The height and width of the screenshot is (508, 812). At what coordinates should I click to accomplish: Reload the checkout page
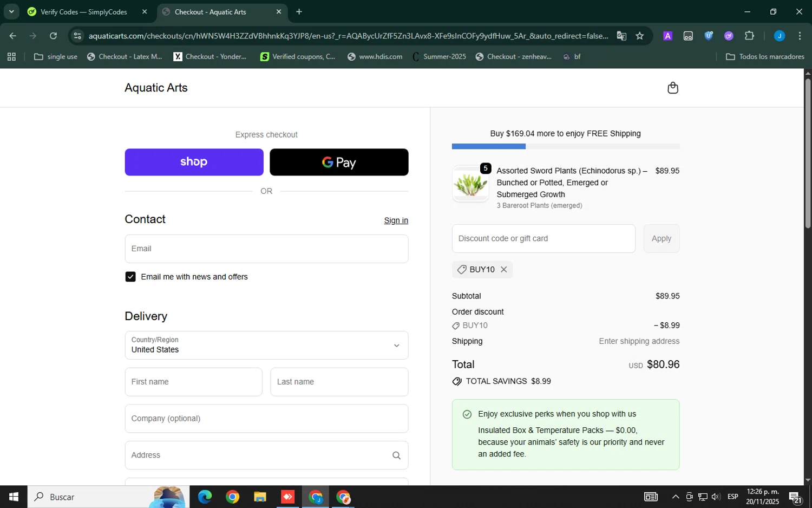[53, 36]
